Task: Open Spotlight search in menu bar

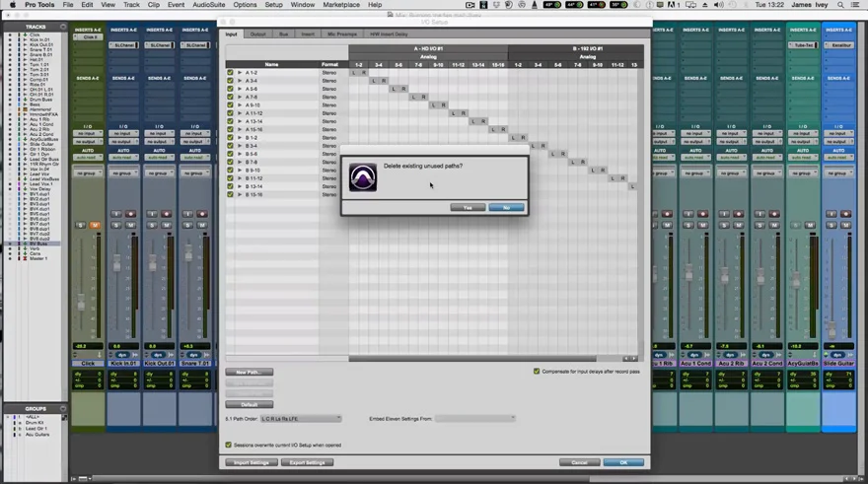Action: [x=840, y=5]
